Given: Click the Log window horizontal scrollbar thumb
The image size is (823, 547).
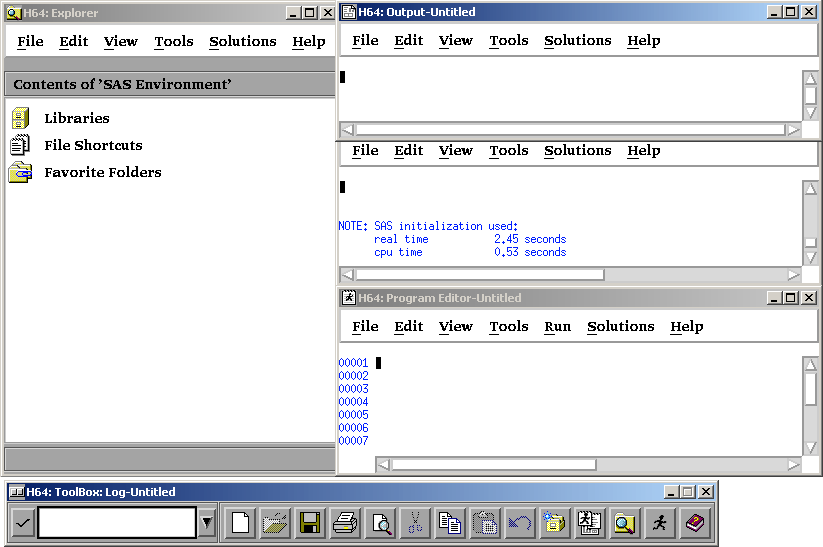Looking at the screenshot, I should [480, 275].
